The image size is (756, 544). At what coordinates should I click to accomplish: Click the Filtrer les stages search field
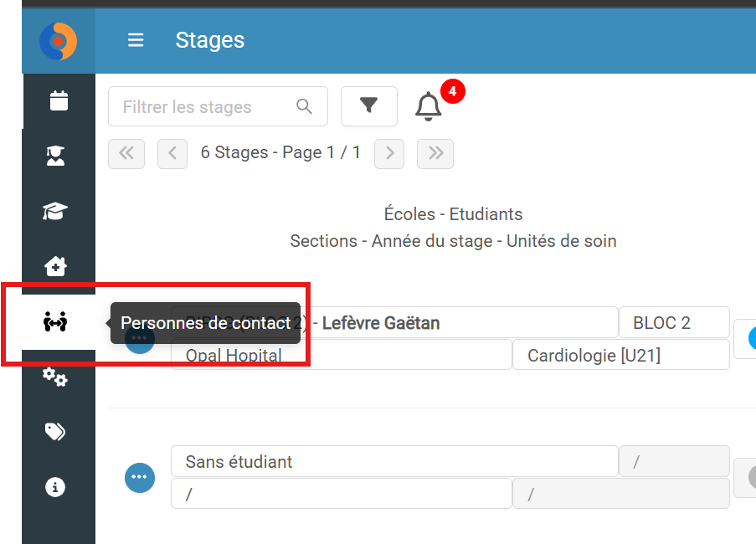coord(218,106)
